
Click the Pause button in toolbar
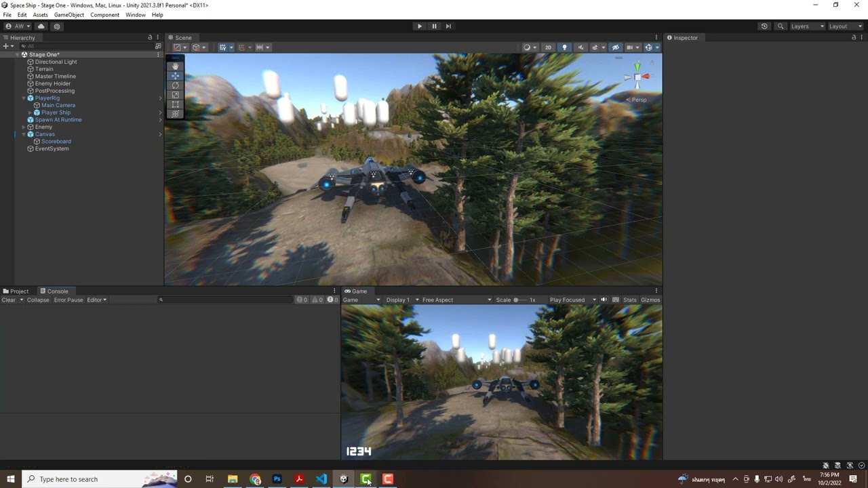(434, 26)
